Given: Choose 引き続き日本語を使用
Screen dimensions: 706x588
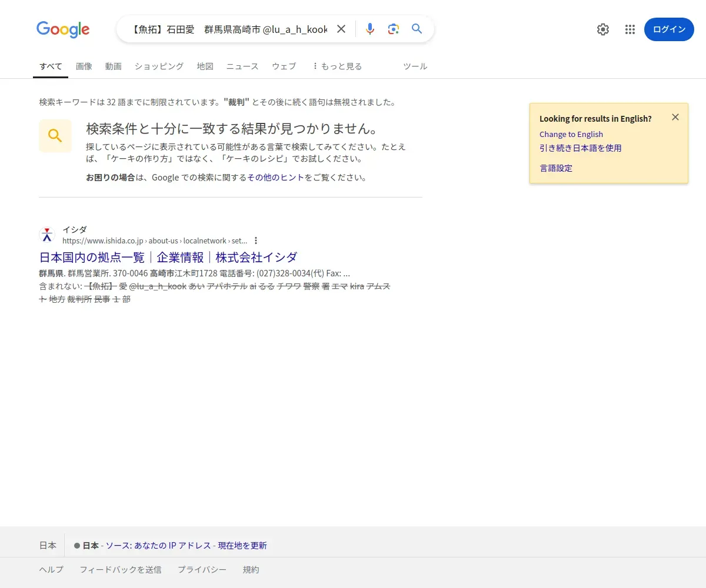Looking at the screenshot, I should click(x=581, y=148).
